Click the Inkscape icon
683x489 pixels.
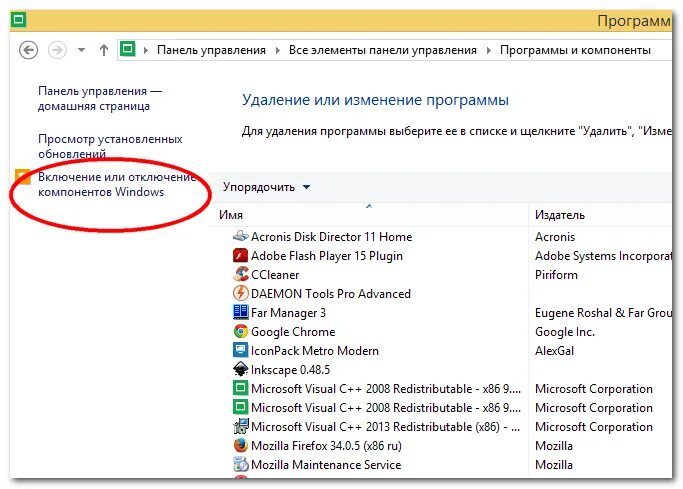240,369
